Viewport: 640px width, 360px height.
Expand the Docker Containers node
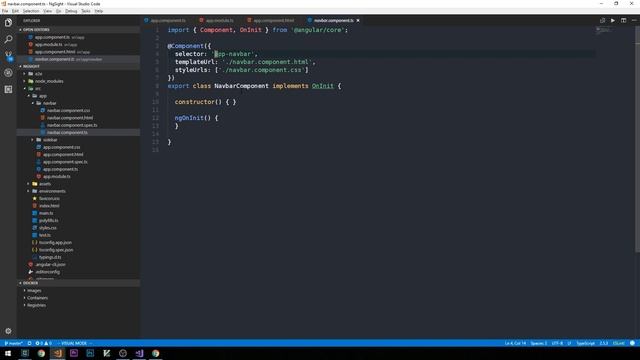point(78,298)
